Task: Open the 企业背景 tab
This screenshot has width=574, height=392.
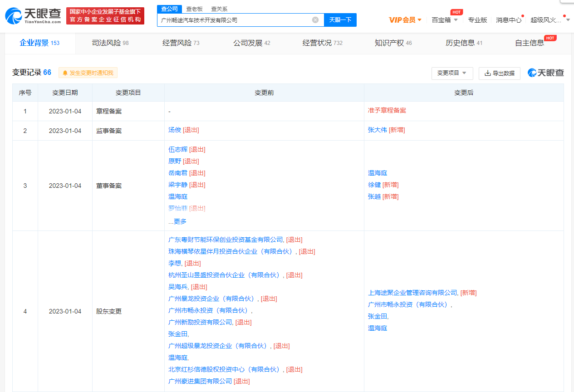Action: click(x=39, y=43)
